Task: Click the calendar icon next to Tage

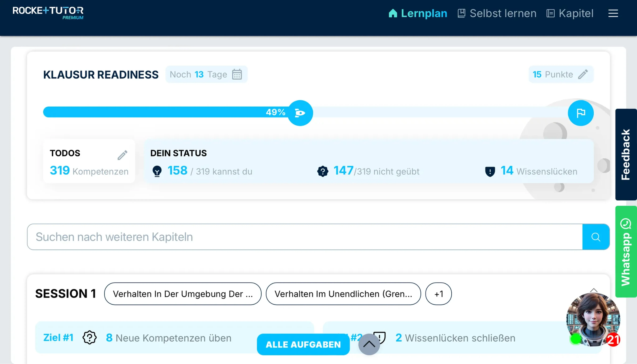Action: 237,74
